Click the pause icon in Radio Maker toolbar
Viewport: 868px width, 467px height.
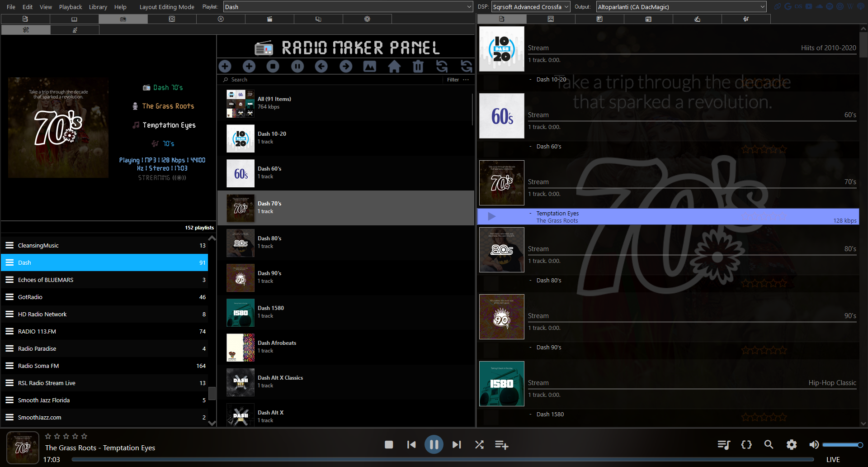(297, 67)
